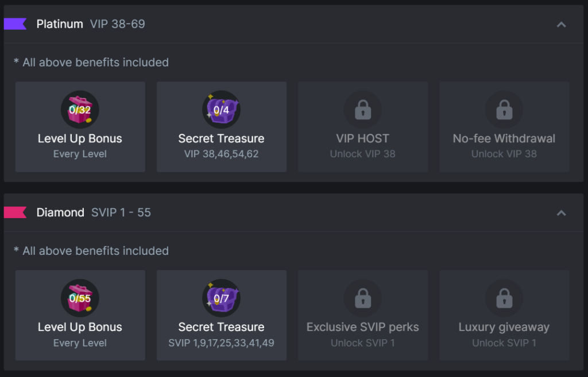
Task: Click the Platinum Level Up Bonus gift icon
Action: [x=80, y=110]
